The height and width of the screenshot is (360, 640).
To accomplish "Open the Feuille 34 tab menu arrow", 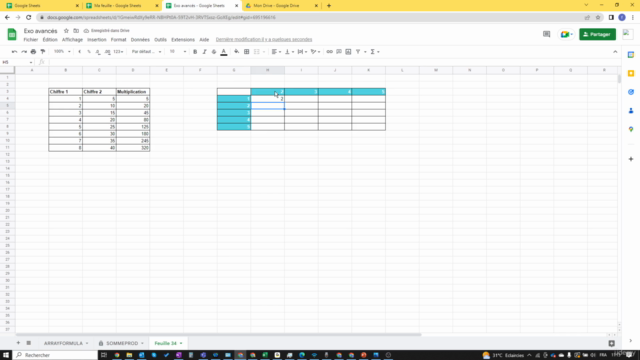I will (x=181, y=343).
